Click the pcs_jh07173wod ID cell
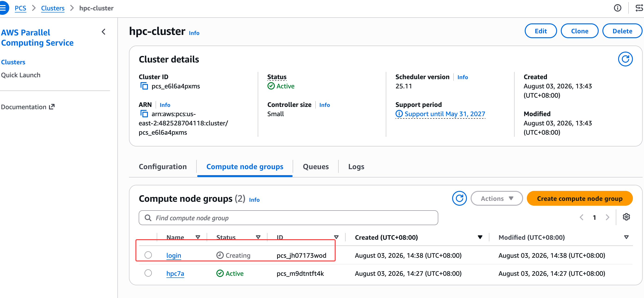This screenshot has height=298, width=644. pyautogui.click(x=301, y=255)
